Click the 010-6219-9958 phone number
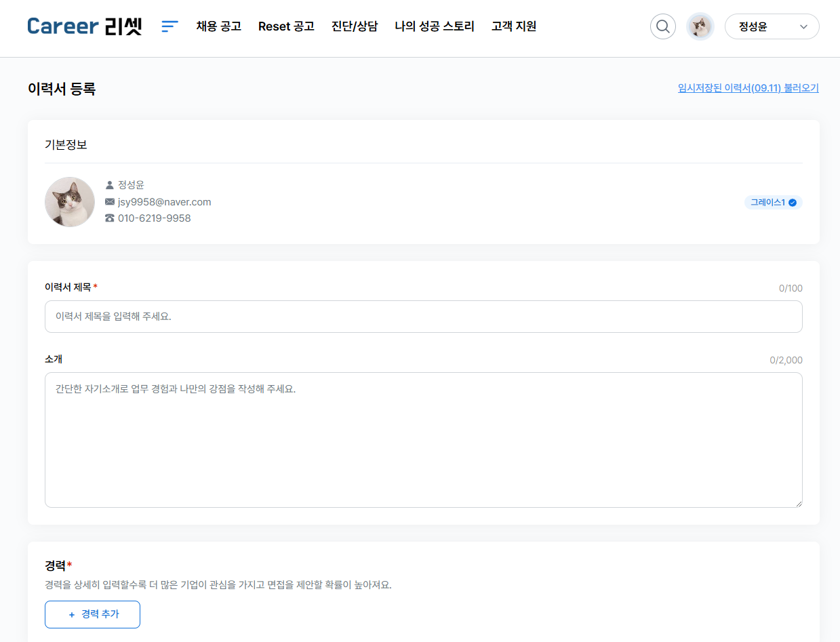 point(155,218)
